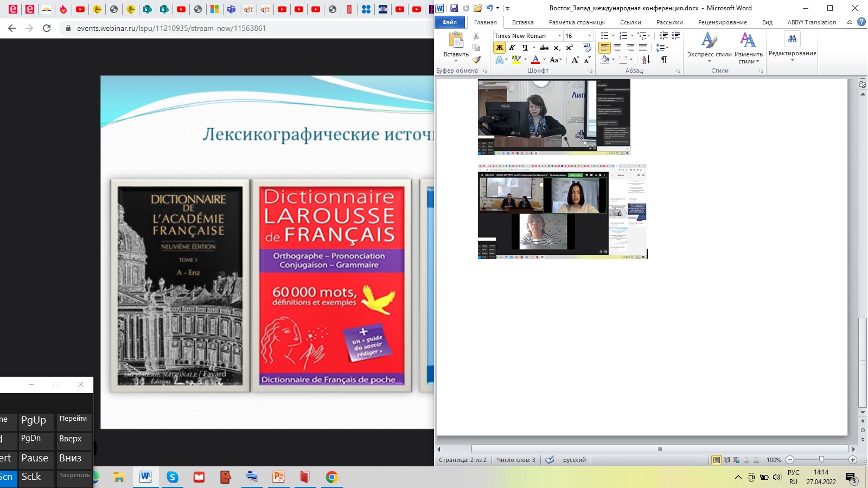The image size is (868, 488).
Task: Click the русский language indicator
Action: (575, 460)
